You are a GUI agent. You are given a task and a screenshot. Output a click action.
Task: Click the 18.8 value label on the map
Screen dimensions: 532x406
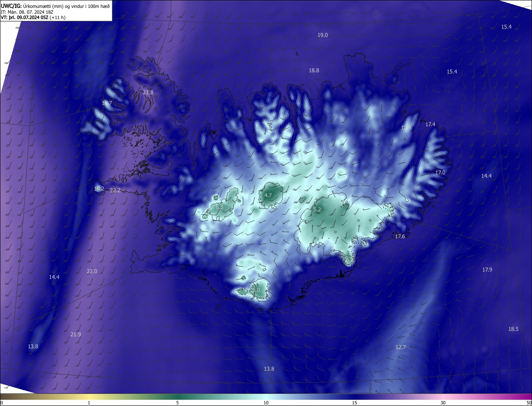click(314, 71)
